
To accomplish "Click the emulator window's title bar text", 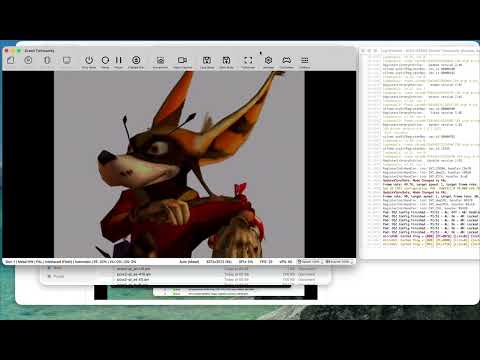I will 39,51.
